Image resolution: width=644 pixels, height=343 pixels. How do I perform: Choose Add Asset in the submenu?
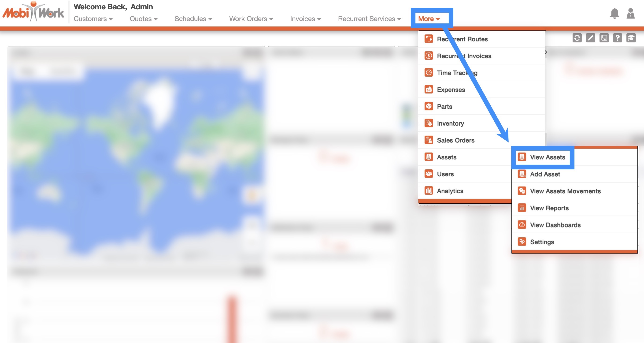click(x=545, y=174)
